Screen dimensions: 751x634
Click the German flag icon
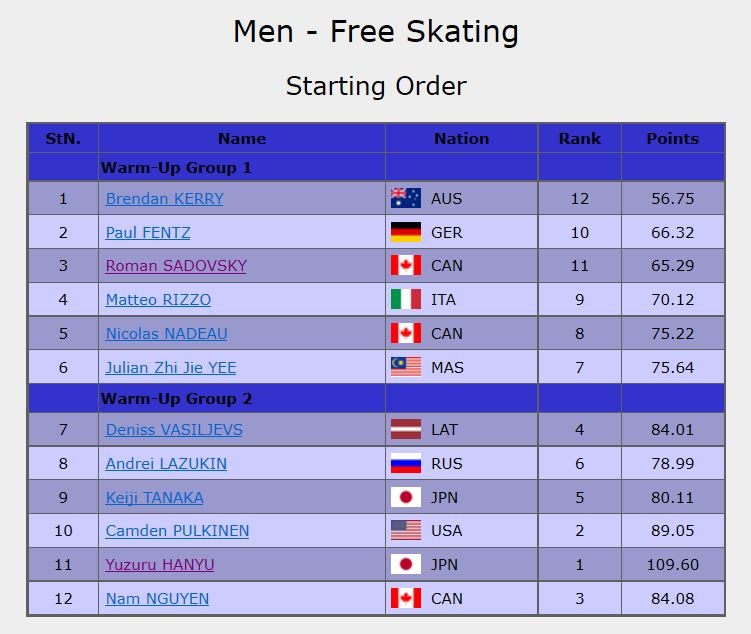click(x=405, y=233)
